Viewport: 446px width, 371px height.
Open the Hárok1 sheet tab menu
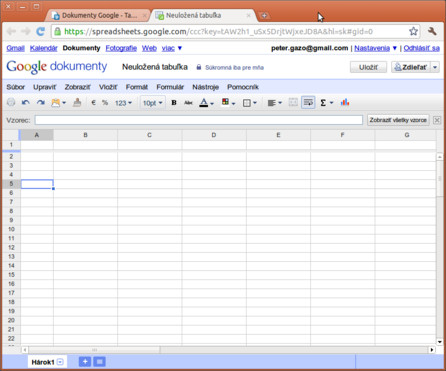(60, 362)
